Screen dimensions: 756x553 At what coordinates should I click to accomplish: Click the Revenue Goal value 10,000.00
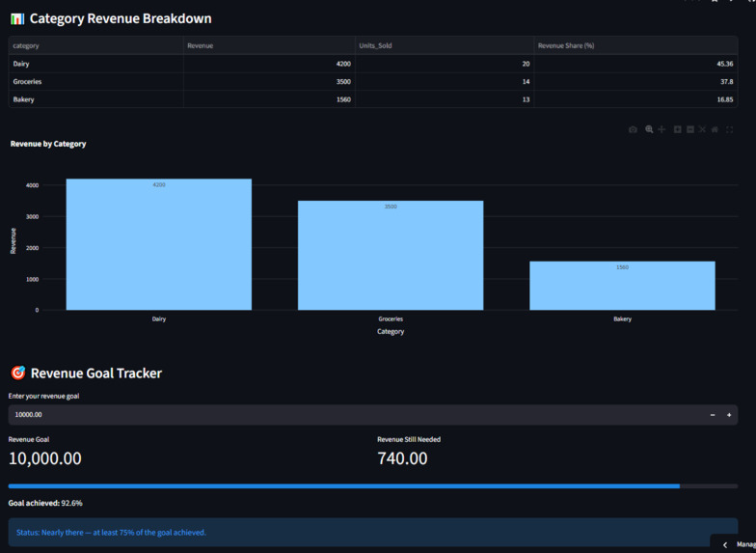coord(44,458)
